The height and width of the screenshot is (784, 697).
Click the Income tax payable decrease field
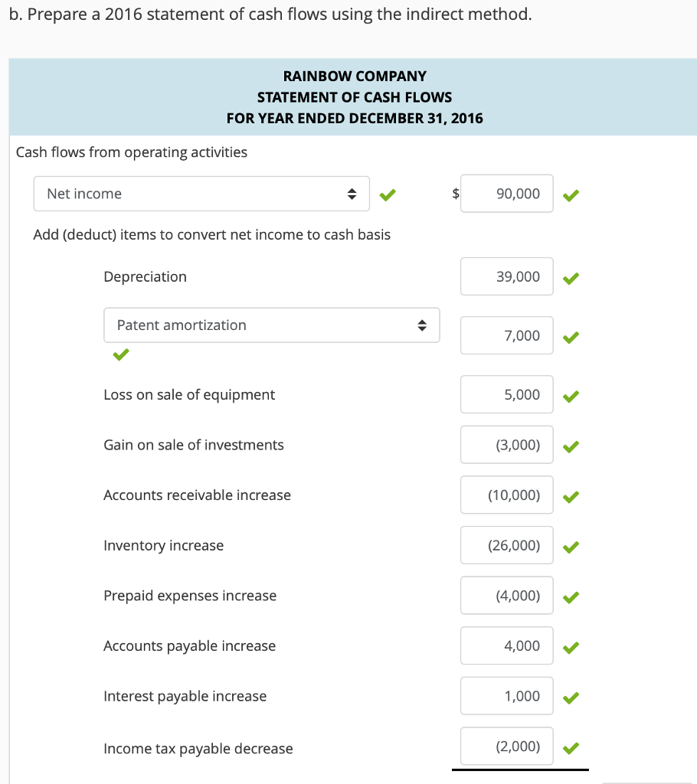tap(507, 746)
